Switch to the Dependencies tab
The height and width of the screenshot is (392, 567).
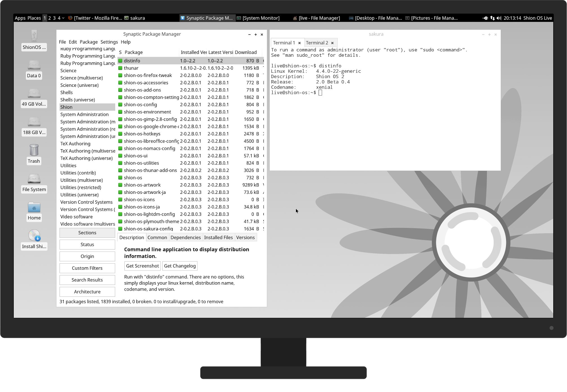(x=186, y=237)
